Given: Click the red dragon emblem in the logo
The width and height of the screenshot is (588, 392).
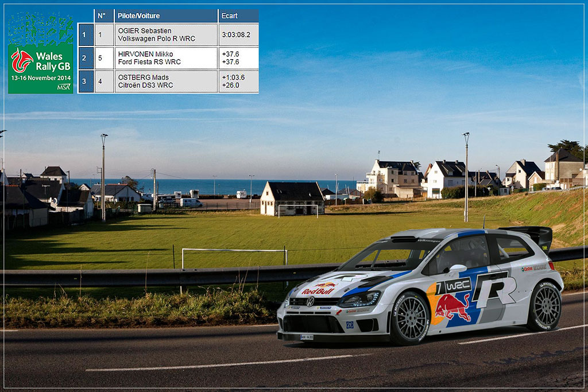Looking at the screenshot, I should click(x=22, y=61).
